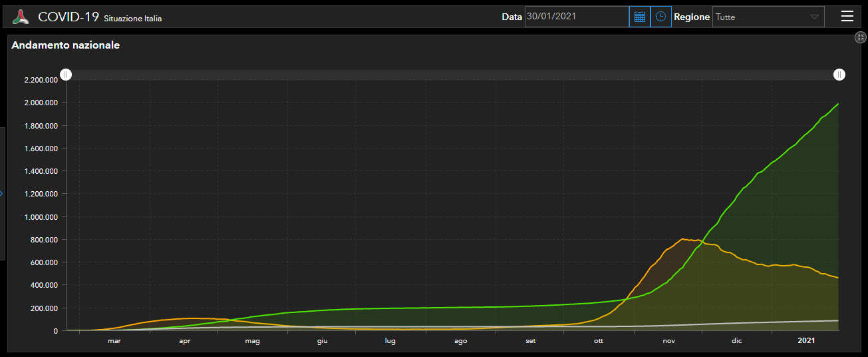Open the calendar date picker
The height and width of the screenshot is (357, 868).
click(639, 17)
